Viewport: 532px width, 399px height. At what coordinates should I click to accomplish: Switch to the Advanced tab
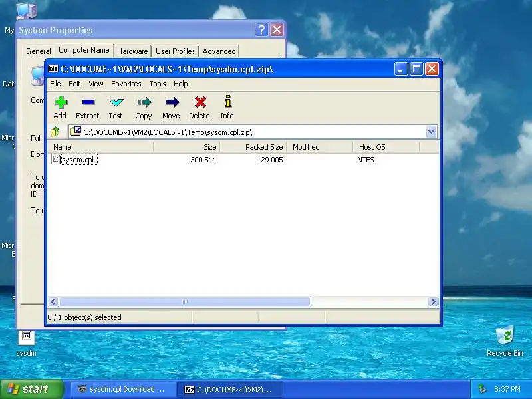click(219, 51)
